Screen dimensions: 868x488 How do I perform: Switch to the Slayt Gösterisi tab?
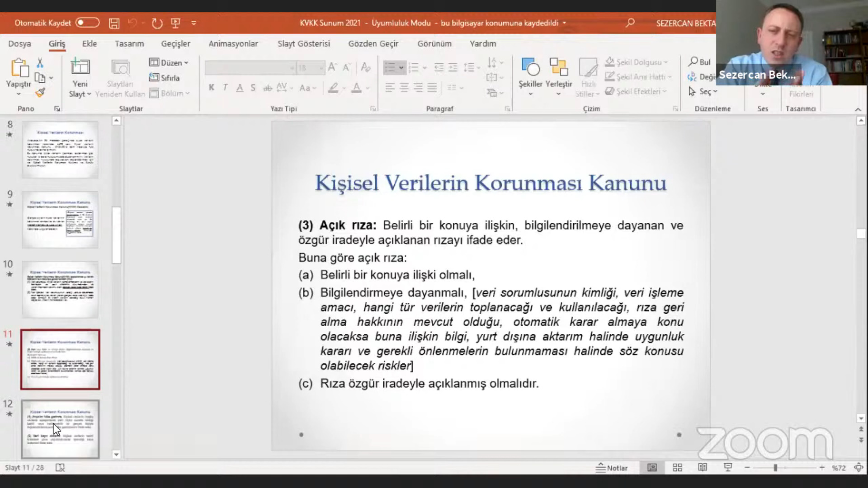303,44
